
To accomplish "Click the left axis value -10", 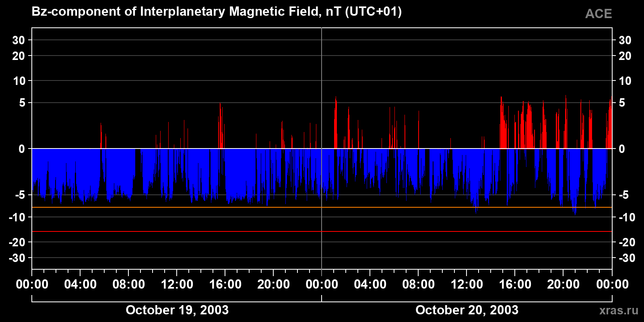I will 17,217.
